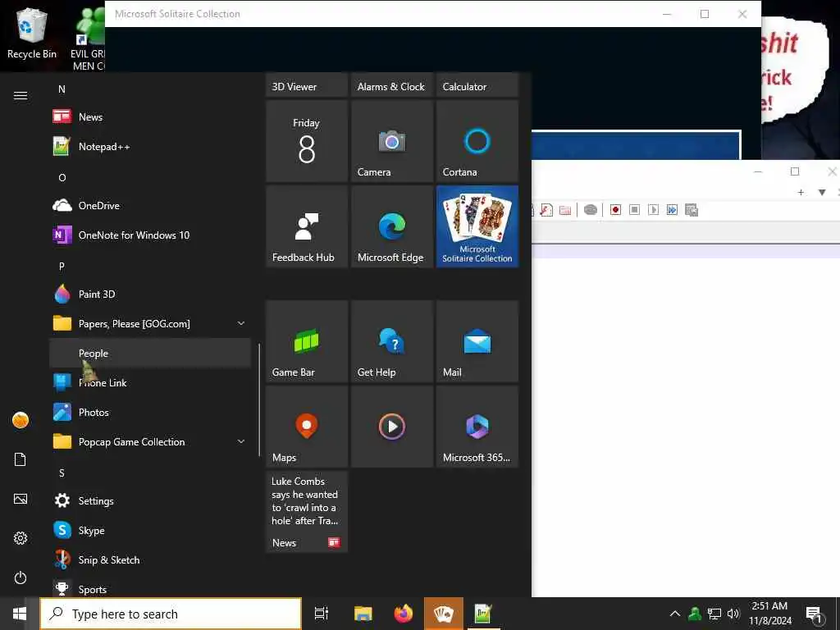This screenshot has width=840, height=630.
Task: Click the letter S section header
Action: (62, 473)
